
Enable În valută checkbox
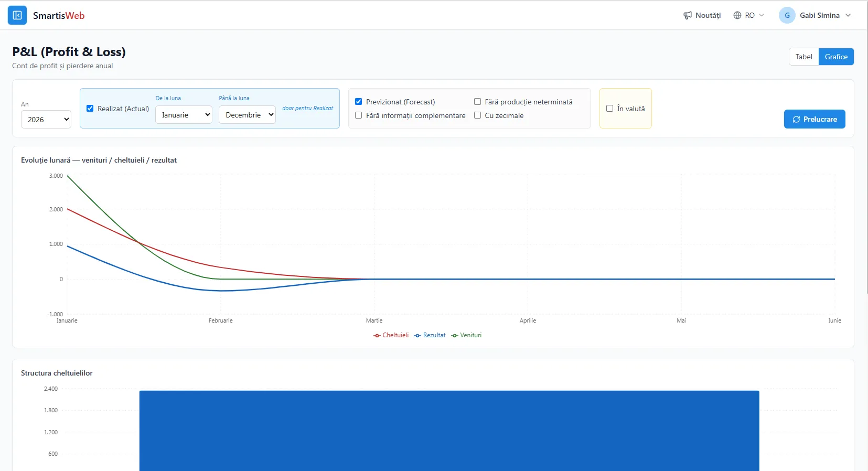pyautogui.click(x=609, y=109)
